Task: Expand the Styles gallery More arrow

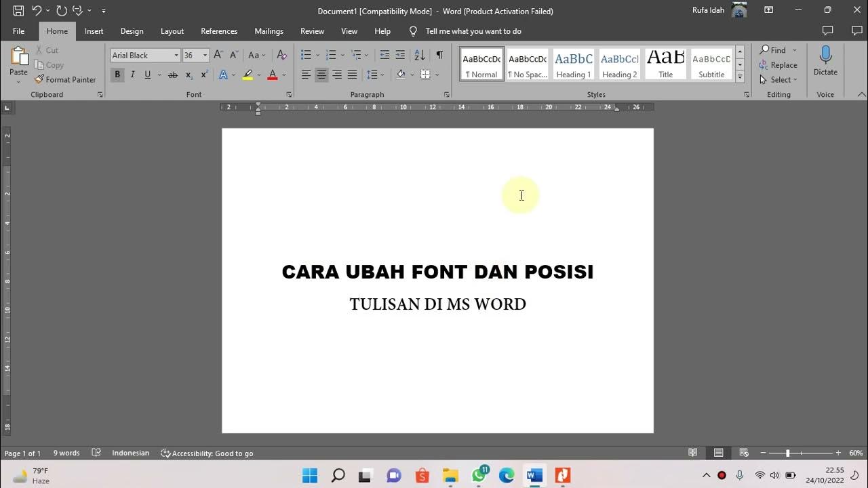Action: coord(740,77)
